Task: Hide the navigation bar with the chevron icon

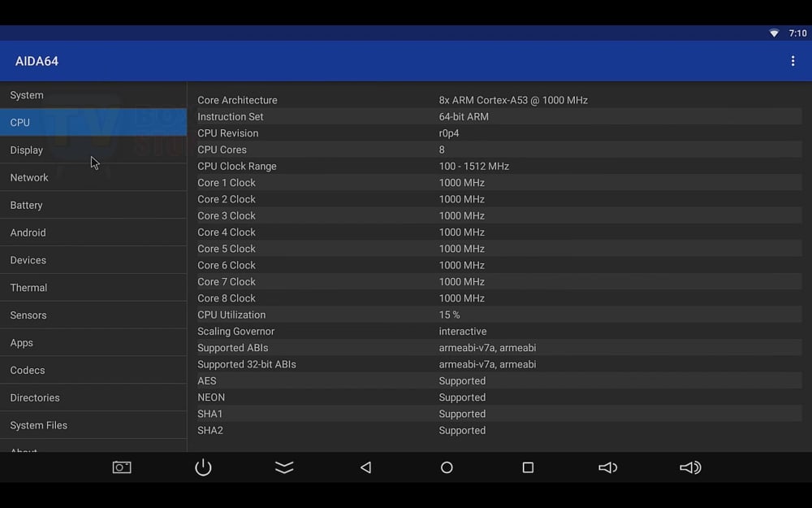Action: pyautogui.click(x=284, y=467)
